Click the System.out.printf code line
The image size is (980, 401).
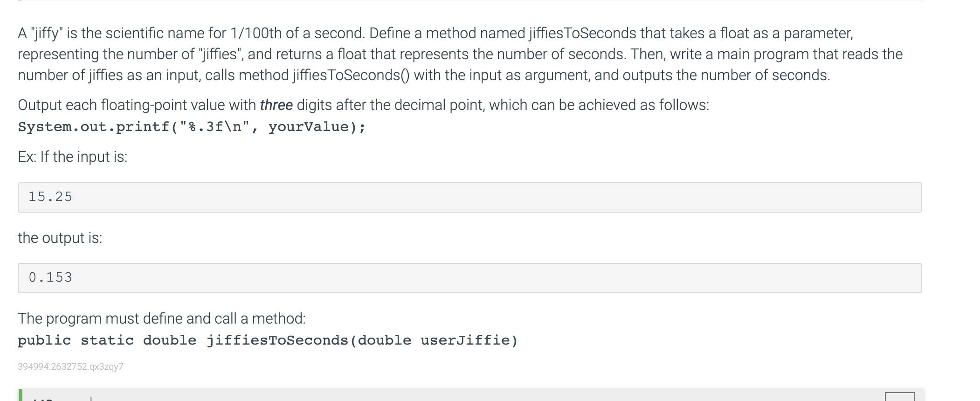click(x=191, y=127)
